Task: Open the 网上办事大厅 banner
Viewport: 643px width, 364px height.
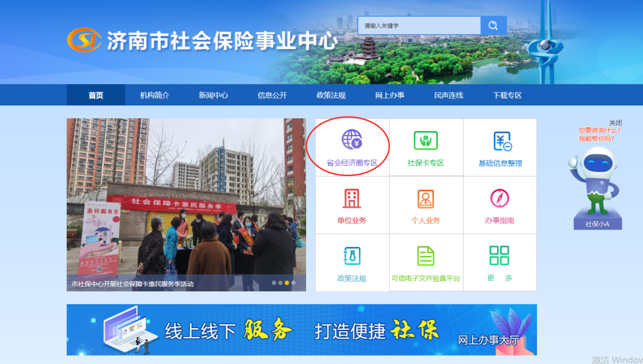Action: pos(302,330)
